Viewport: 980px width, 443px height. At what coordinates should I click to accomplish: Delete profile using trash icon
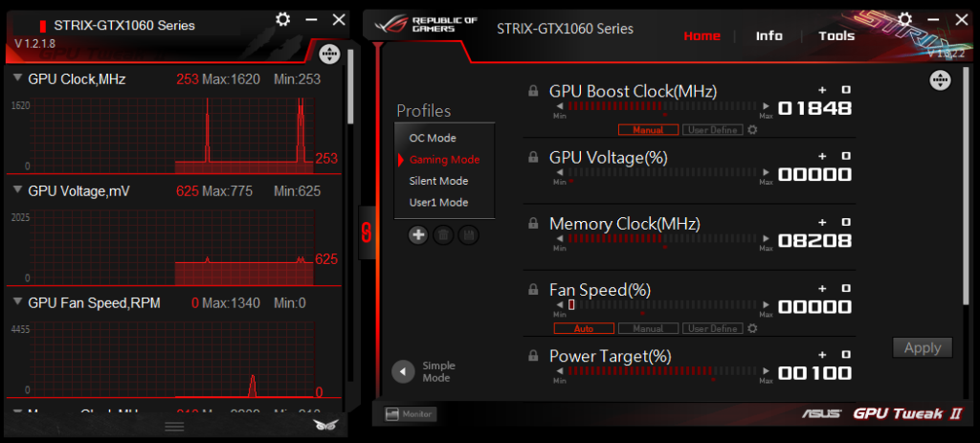443,235
